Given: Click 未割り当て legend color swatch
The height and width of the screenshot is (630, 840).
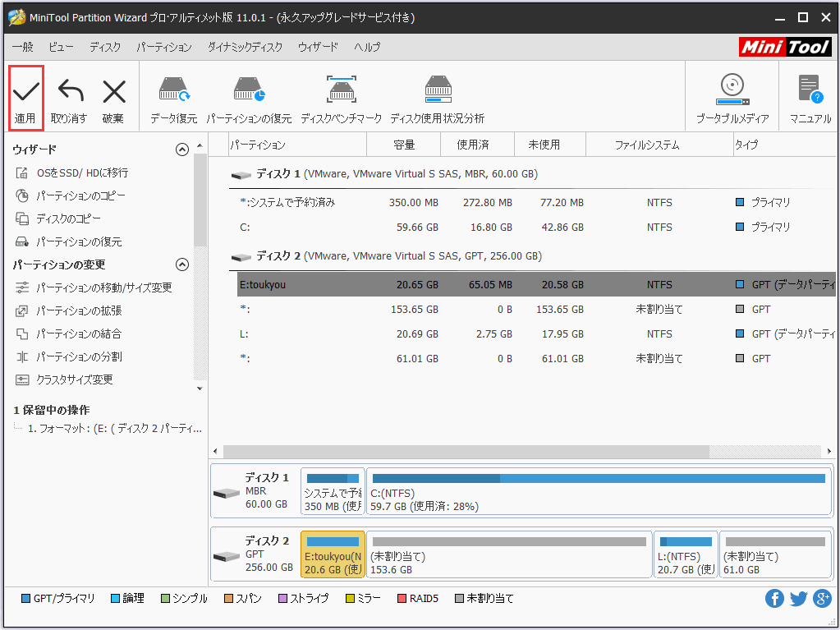Looking at the screenshot, I should point(459,599).
